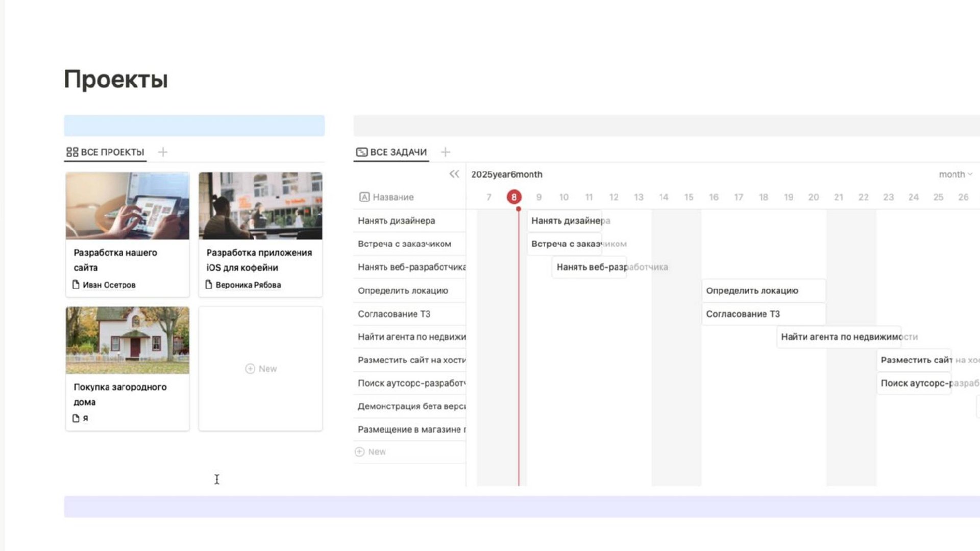
Task: Click the page icon before Вероника Рябова
Action: (x=209, y=285)
